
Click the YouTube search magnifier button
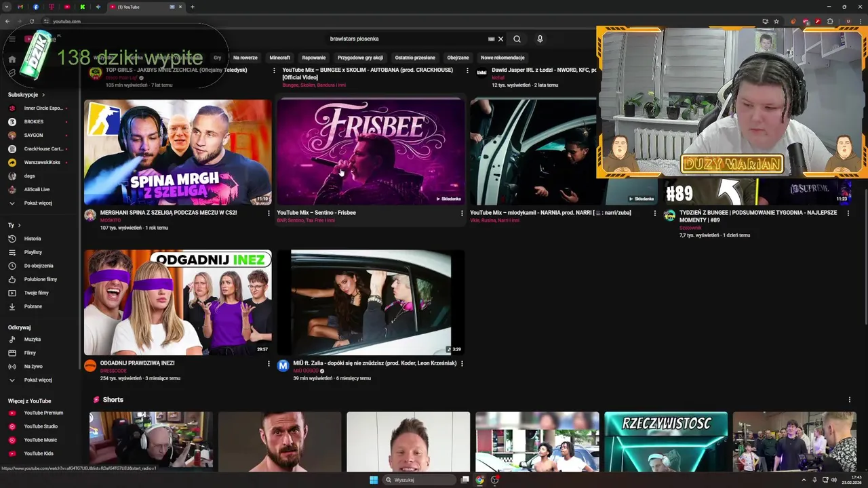(517, 39)
